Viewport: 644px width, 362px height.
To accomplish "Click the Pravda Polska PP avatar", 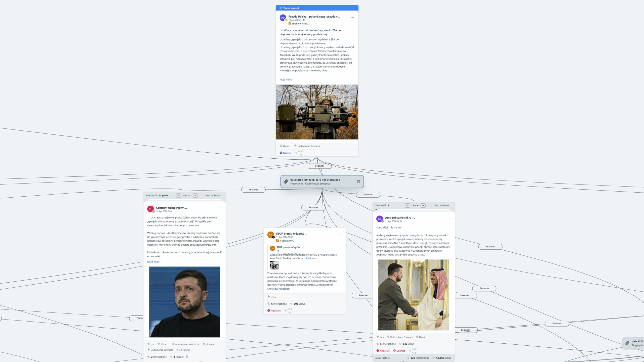I will tap(283, 18).
